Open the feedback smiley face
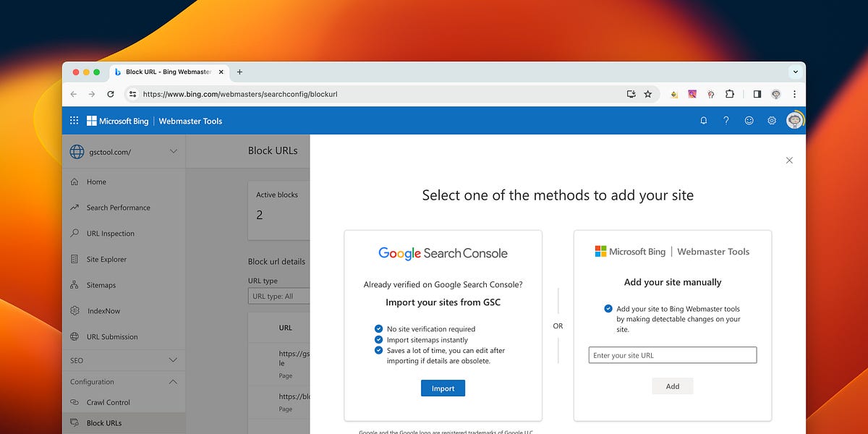868x434 pixels. point(749,120)
